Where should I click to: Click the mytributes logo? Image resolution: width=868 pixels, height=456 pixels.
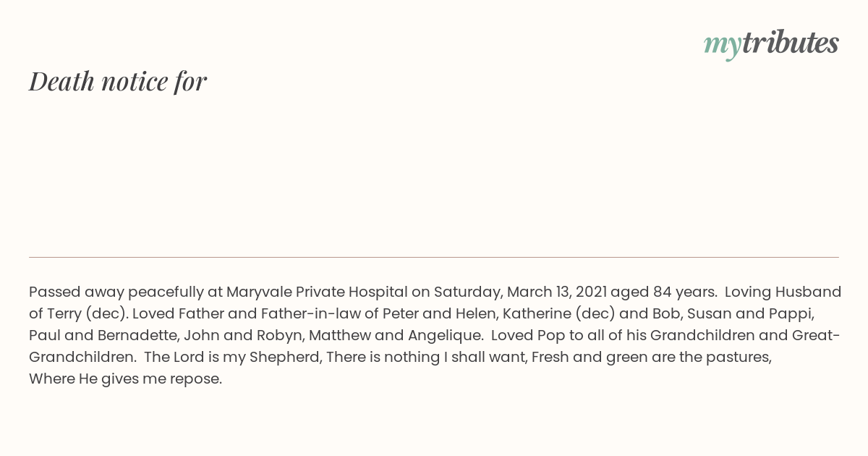pos(771,44)
